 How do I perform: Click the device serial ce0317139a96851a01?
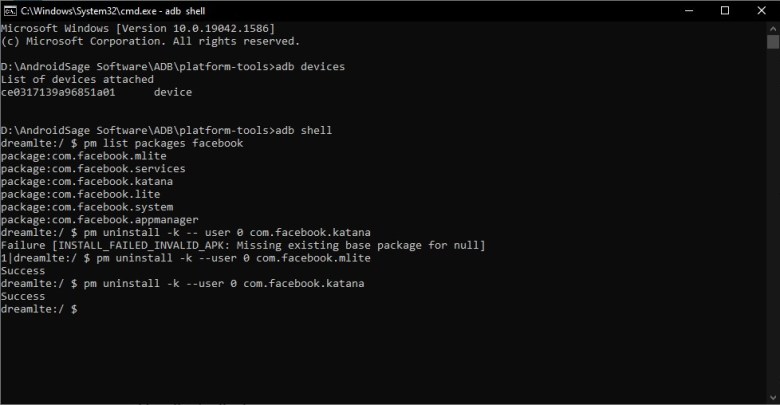(x=58, y=92)
